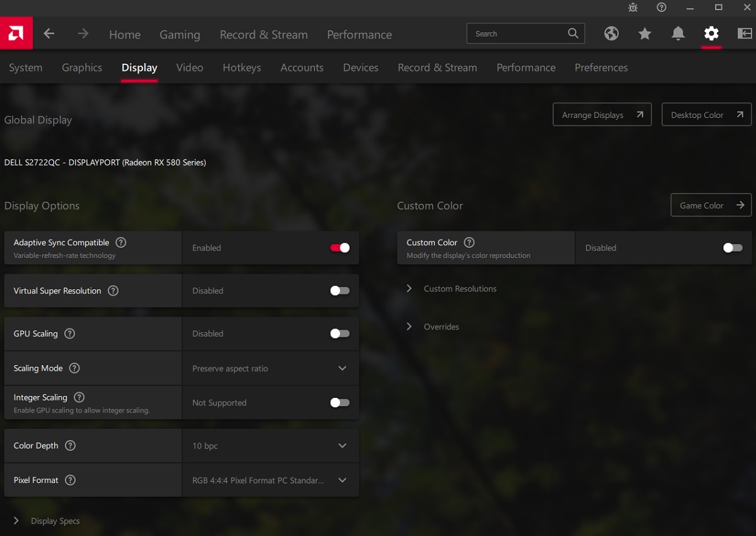
Task: Toggle the sidebar panel icon
Action: coord(745,33)
